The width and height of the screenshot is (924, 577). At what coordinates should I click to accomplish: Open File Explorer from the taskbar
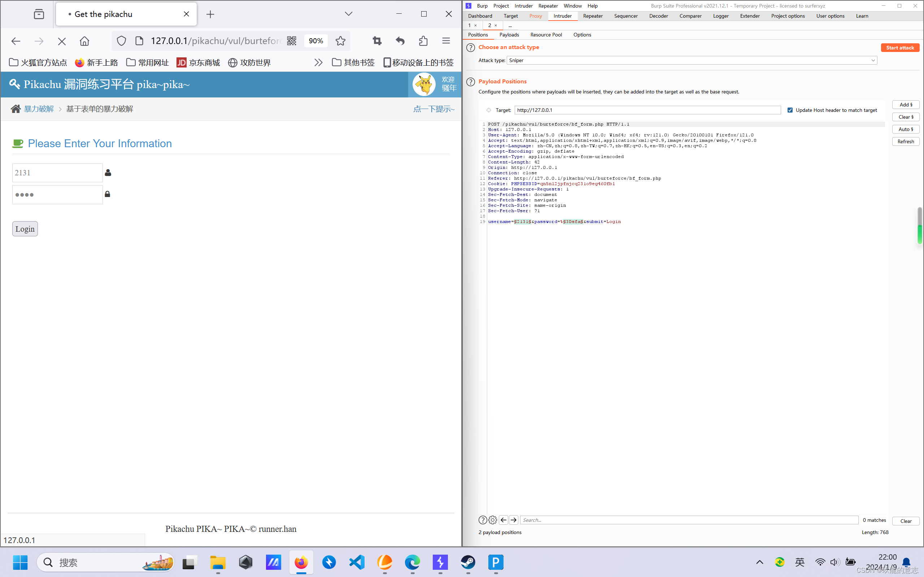(x=218, y=562)
